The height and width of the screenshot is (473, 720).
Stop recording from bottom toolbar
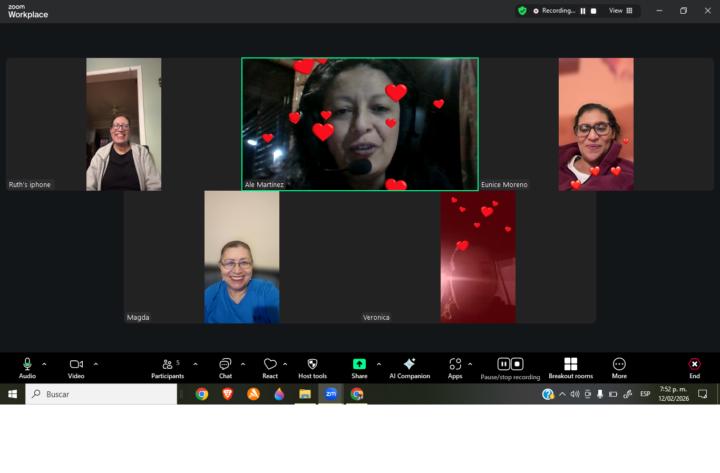(517, 364)
